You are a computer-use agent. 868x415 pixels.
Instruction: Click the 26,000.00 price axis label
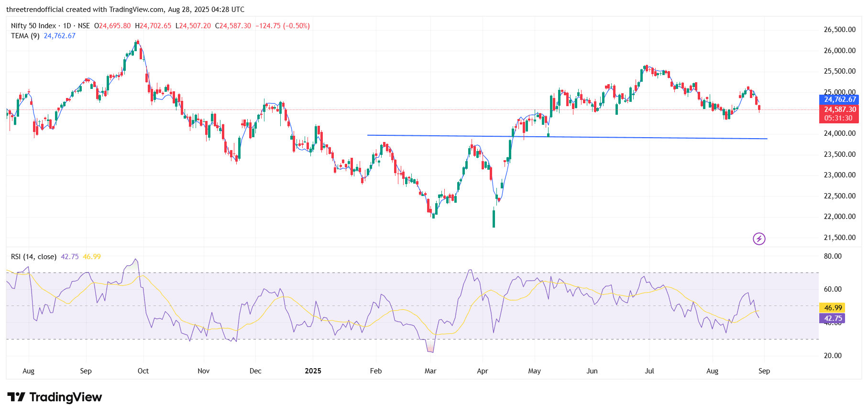pos(840,51)
